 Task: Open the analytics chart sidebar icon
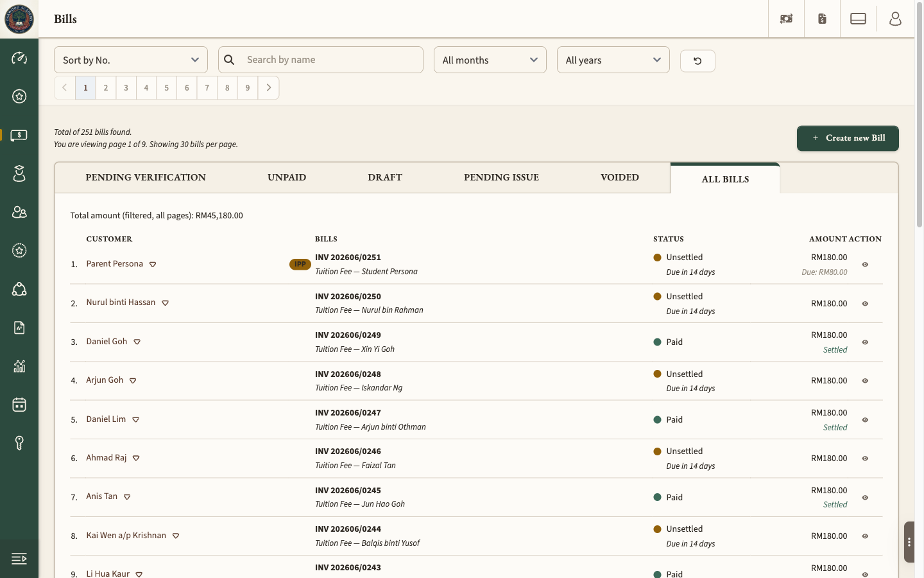click(x=19, y=366)
